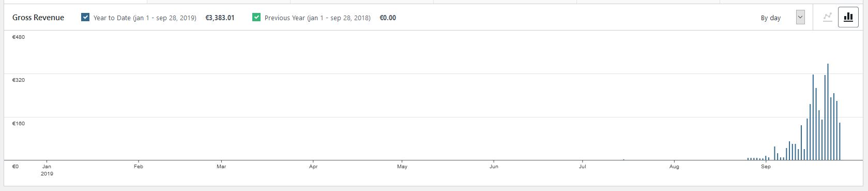Click the Jul label on the axis

point(583,167)
